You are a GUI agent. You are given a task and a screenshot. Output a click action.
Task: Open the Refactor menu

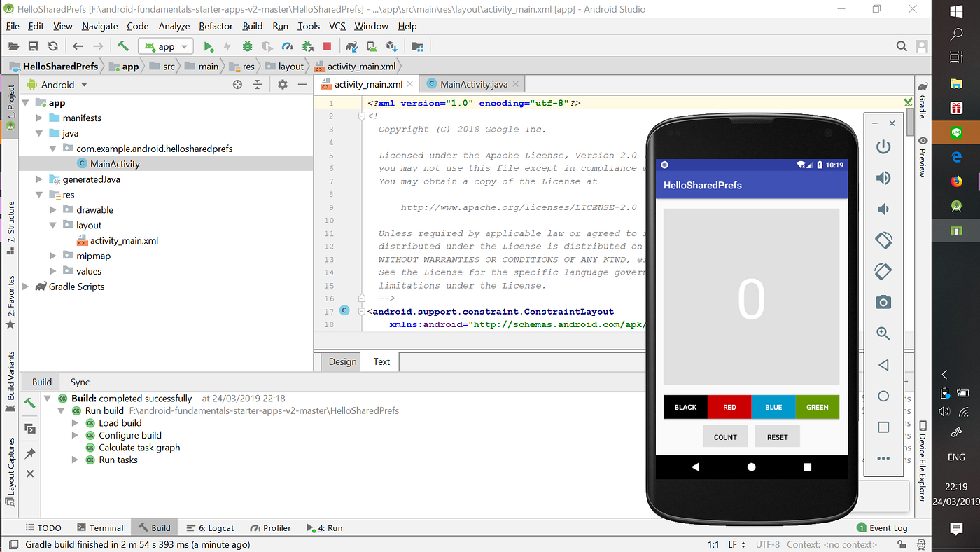216,26
